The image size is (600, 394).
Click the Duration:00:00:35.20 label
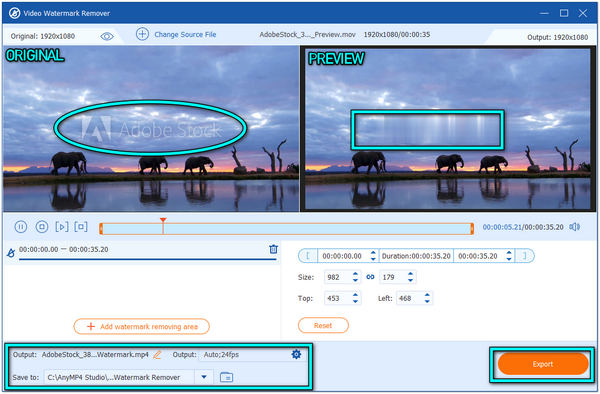[416, 256]
